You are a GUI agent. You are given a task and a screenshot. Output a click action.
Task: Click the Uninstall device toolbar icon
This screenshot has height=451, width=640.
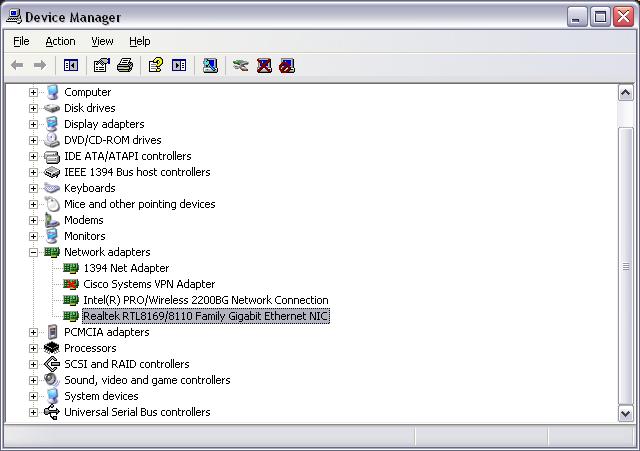point(264,65)
